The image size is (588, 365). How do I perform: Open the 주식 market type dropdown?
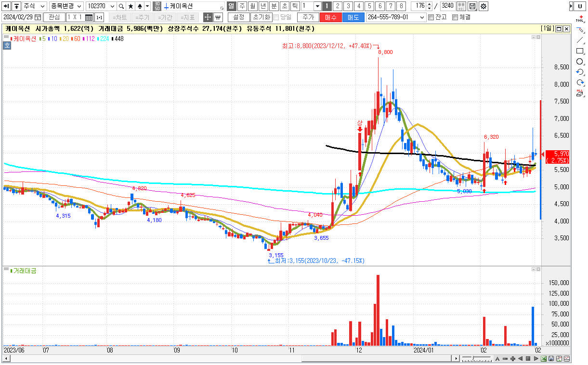pos(35,6)
